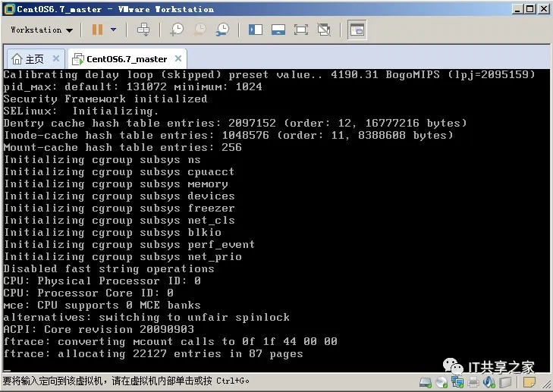Close the VMware Workstation window

(x=543, y=9)
